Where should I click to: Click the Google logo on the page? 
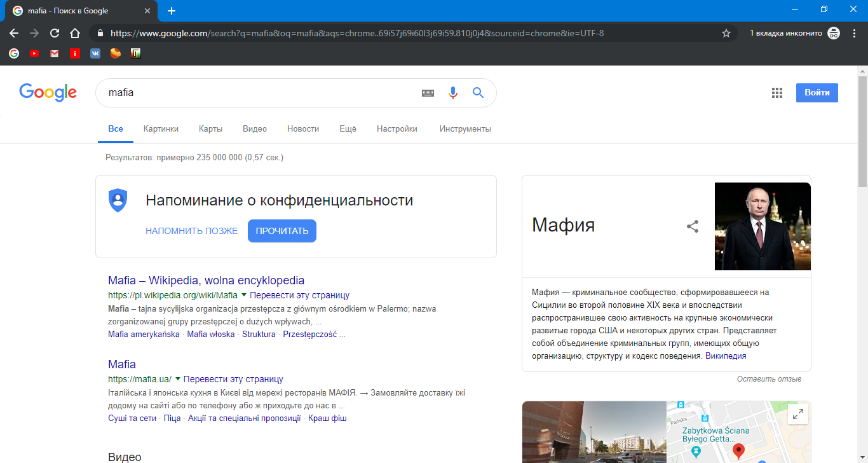click(x=48, y=92)
